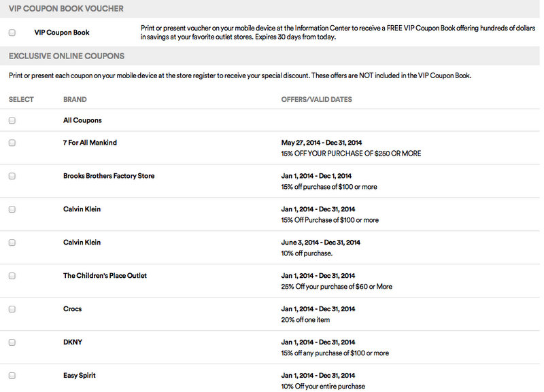Click Calvin Klein name in the 15% off row
This screenshot has width=544, height=392.
pos(82,209)
